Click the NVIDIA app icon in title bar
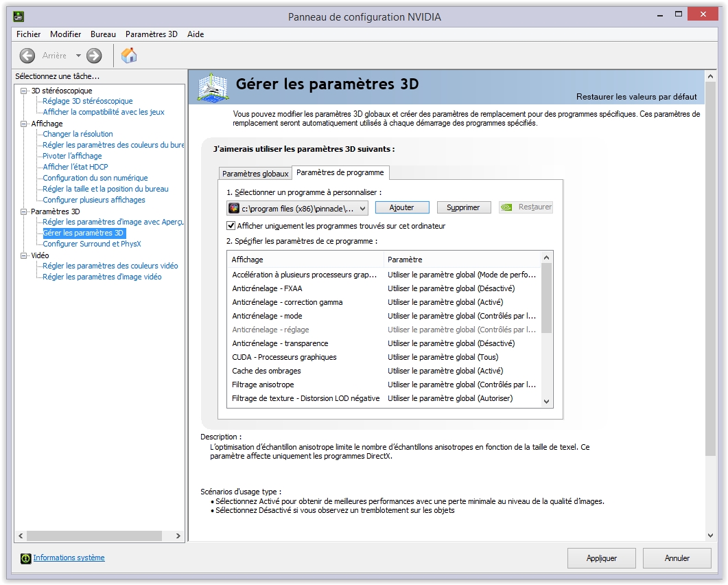The height and width of the screenshot is (585, 728). tap(18, 16)
